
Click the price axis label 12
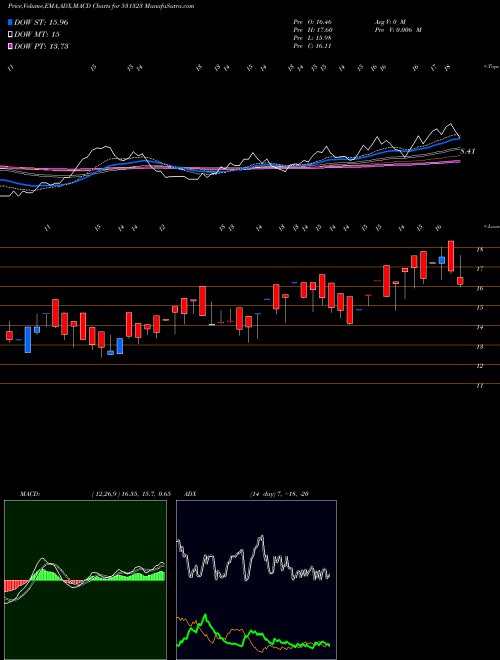tap(479, 366)
